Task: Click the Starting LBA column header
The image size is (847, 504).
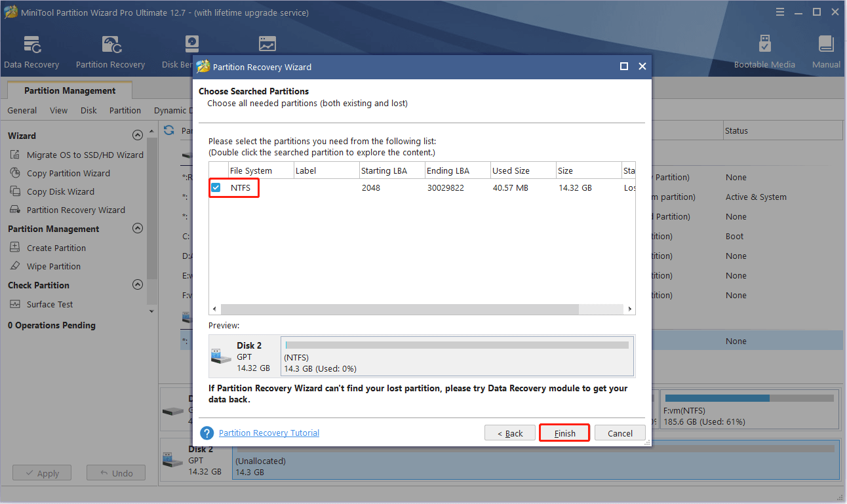Action: tap(391, 170)
